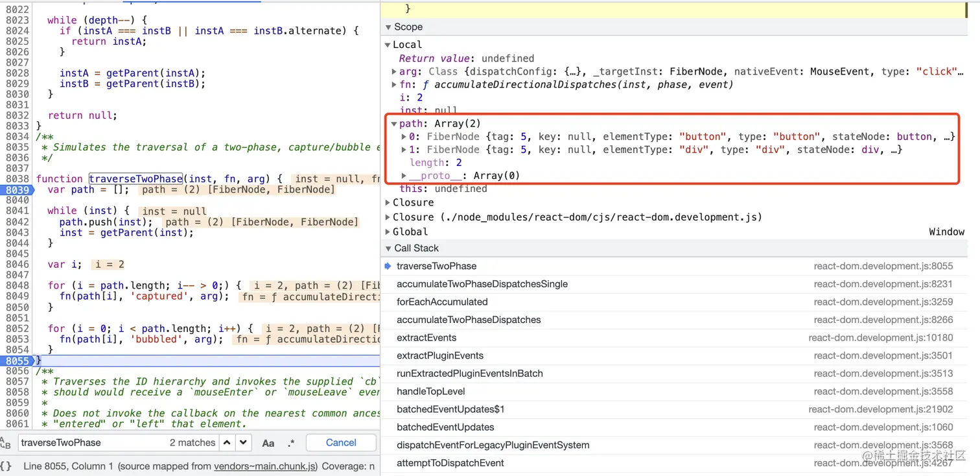Collapse the path Array(2) entry
This screenshot has width=980, height=476.
(394, 123)
